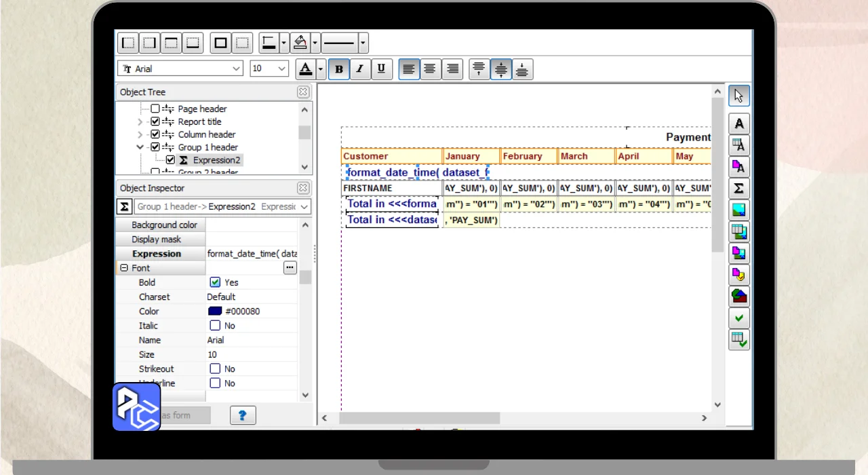This screenshot has width=868, height=475.
Task: Toggle Bold formatting in the toolbar
Action: click(x=339, y=69)
